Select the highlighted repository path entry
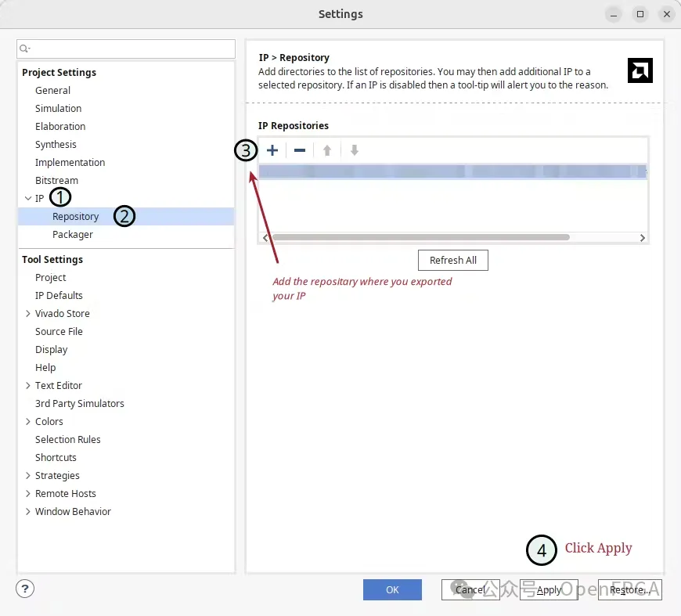 tap(452, 171)
